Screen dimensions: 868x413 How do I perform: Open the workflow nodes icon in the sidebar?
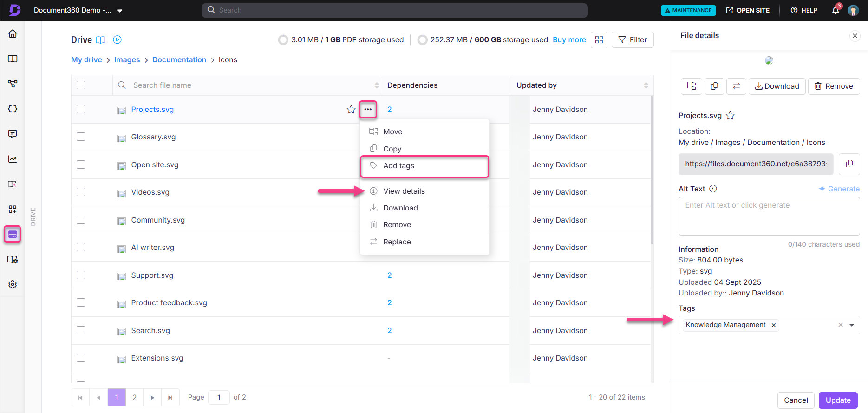click(13, 84)
